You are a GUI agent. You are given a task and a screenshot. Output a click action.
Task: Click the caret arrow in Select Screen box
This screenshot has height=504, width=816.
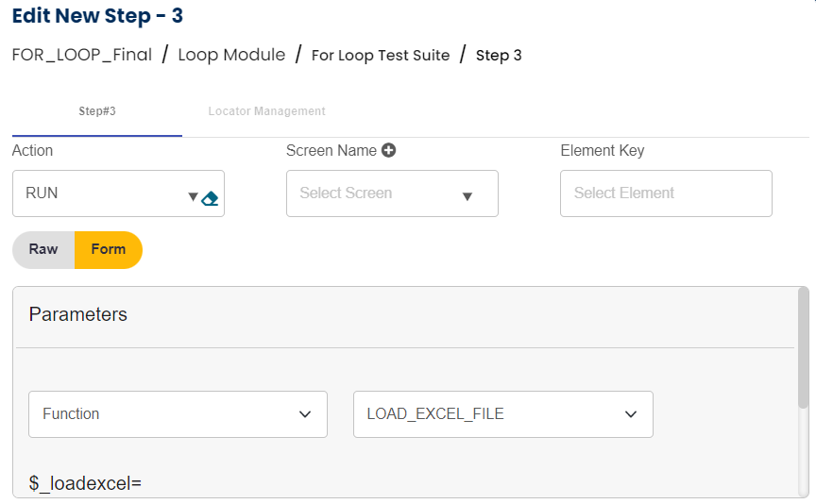point(467,196)
